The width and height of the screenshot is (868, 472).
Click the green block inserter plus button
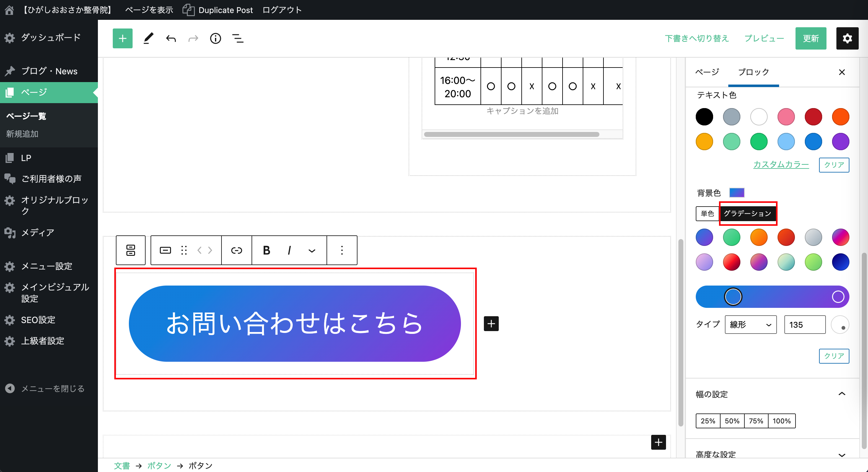click(x=122, y=38)
